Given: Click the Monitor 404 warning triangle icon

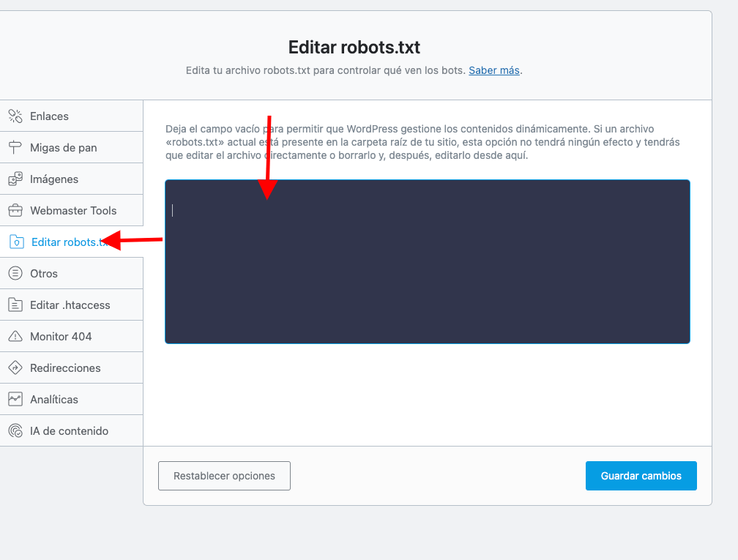Looking at the screenshot, I should pyautogui.click(x=15, y=337).
